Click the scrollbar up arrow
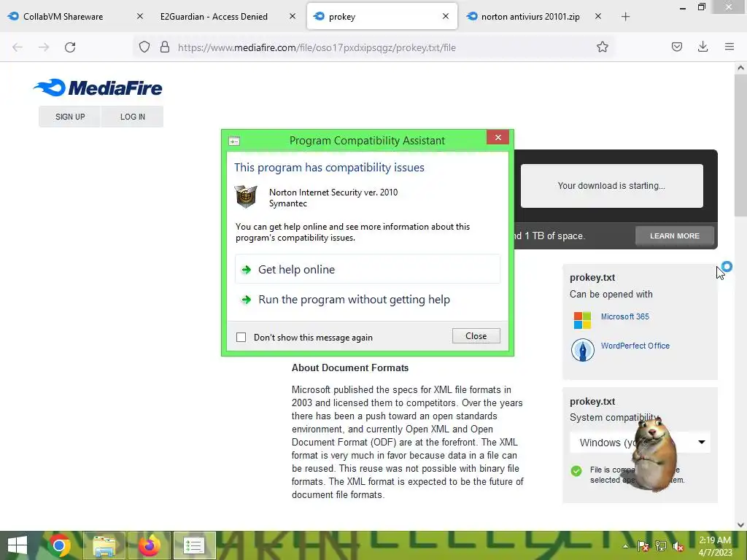 point(740,68)
